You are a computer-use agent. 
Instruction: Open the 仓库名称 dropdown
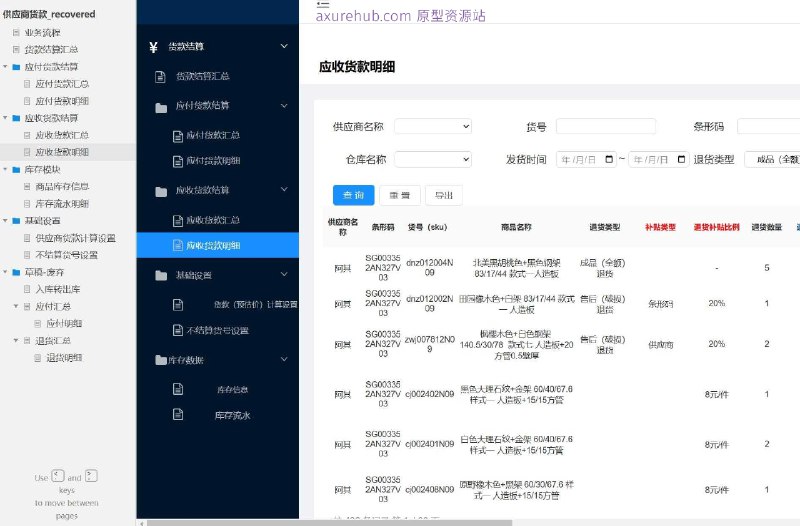coord(433,159)
